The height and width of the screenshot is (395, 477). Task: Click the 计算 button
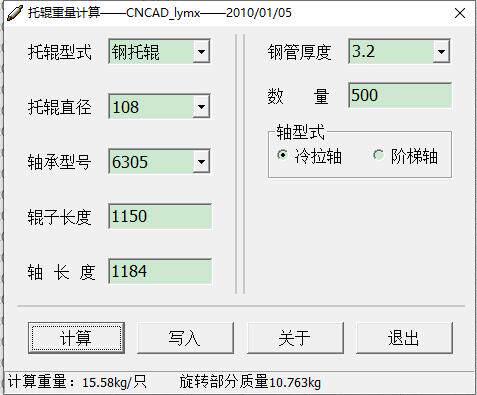click(x=76, y=338)
